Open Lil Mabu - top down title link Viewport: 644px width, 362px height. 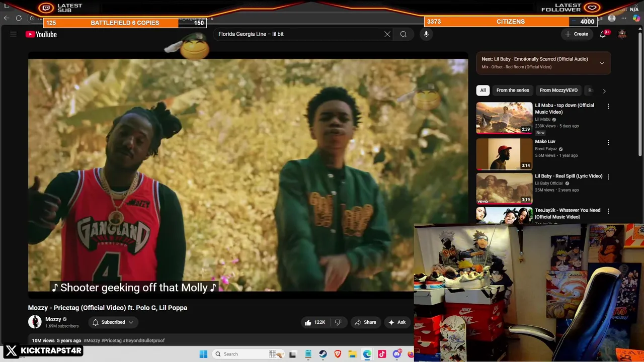(x=565, y=109)
